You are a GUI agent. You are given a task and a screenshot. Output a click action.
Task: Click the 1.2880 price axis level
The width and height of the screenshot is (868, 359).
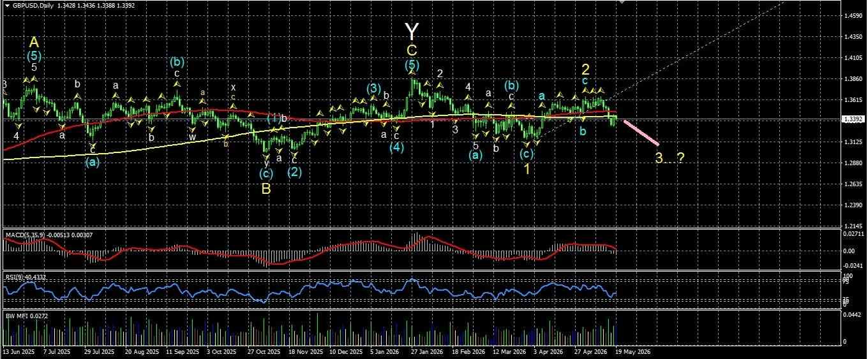coord(852,163)
